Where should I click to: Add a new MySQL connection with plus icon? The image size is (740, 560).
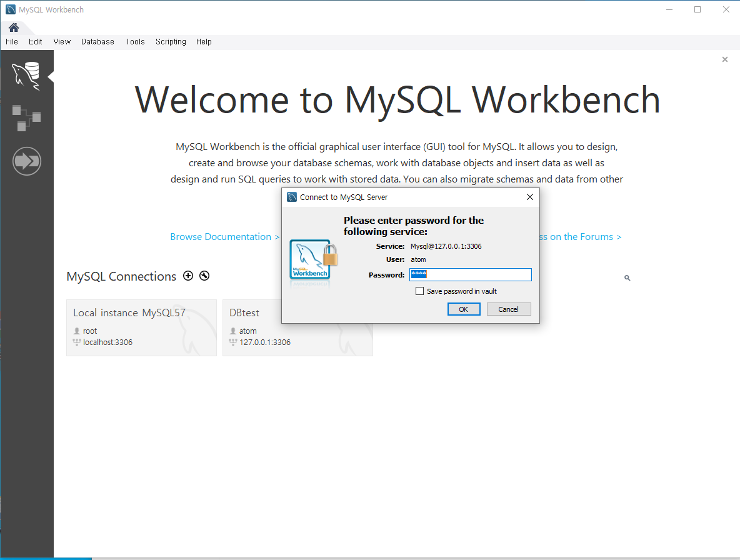188,276
